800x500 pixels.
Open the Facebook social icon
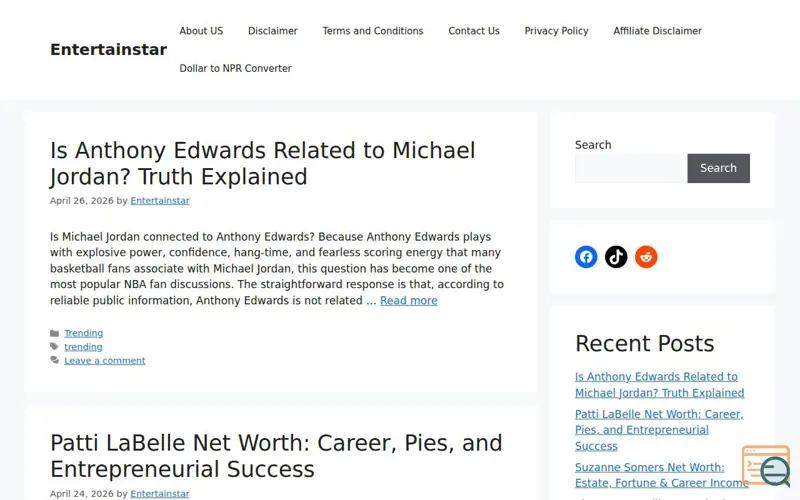pos(586,257)
